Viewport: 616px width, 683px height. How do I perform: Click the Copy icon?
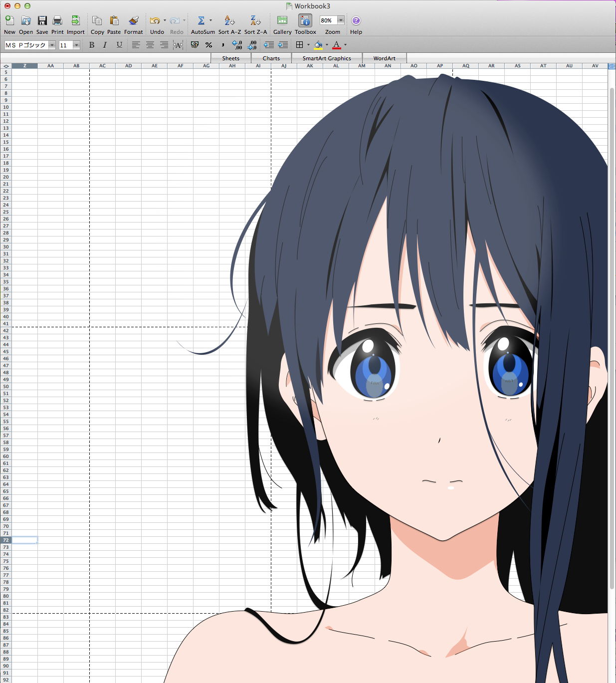(x=97, y=20)
